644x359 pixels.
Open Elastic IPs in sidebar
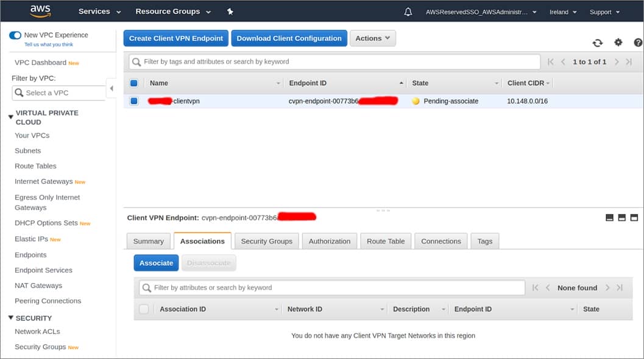[x=31, y=239]
